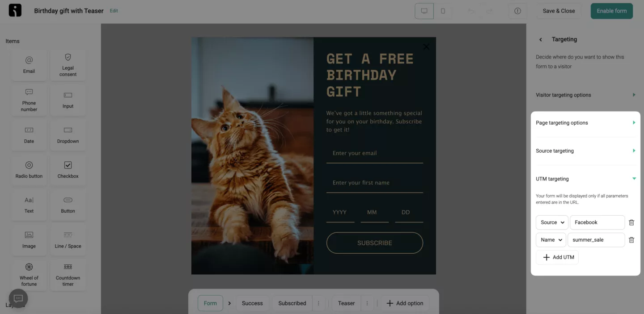Add the Phone number item
The image size is (644, 314).
29,100
